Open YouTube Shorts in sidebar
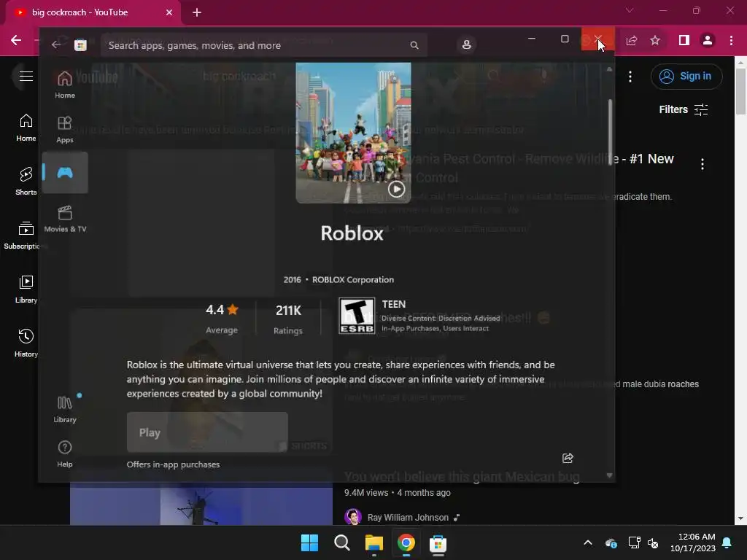 tap(26, 182)
